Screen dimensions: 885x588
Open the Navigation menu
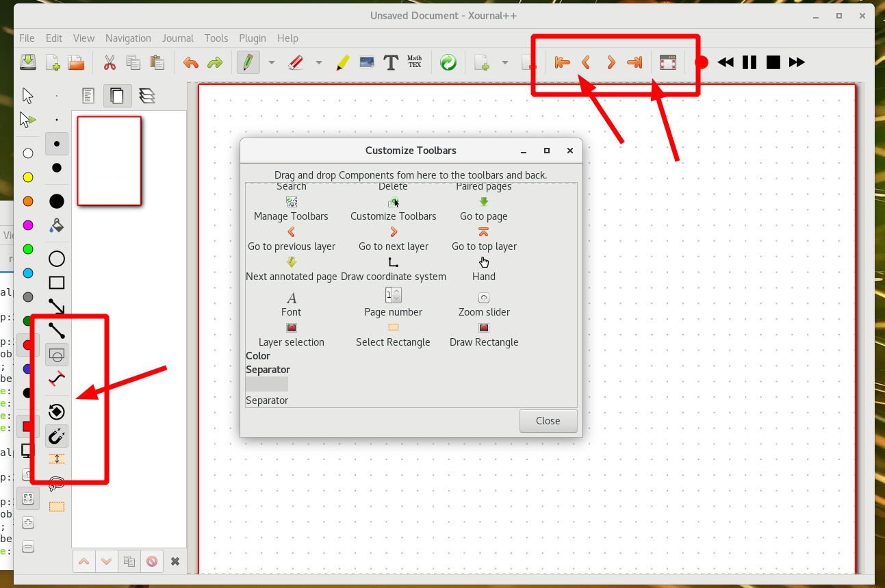(128, 38)
